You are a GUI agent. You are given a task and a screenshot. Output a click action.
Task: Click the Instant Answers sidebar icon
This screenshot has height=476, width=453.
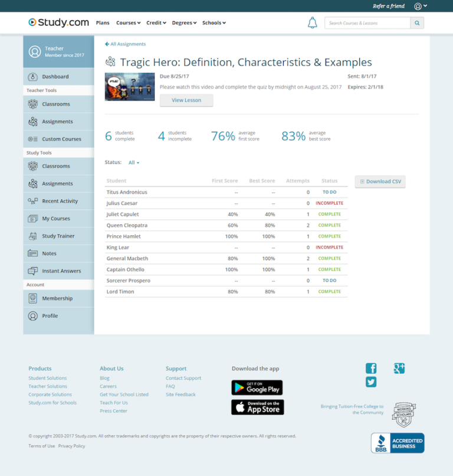pyautogui.click(x=33, y=271)
